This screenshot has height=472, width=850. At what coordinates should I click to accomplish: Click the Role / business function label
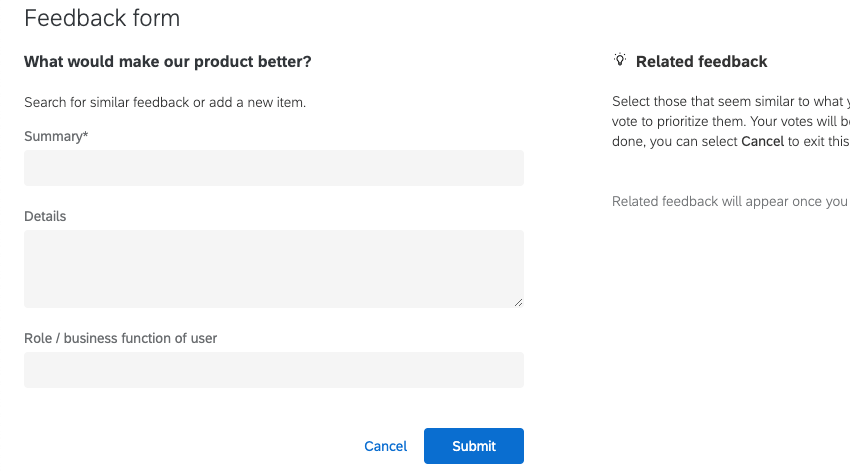click(120, 338)
